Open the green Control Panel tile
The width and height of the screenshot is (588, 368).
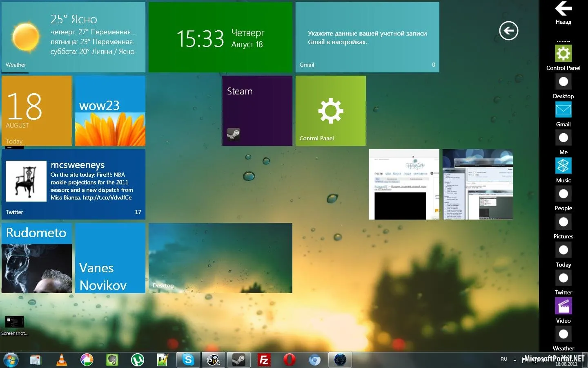click(x=331, y=111)
